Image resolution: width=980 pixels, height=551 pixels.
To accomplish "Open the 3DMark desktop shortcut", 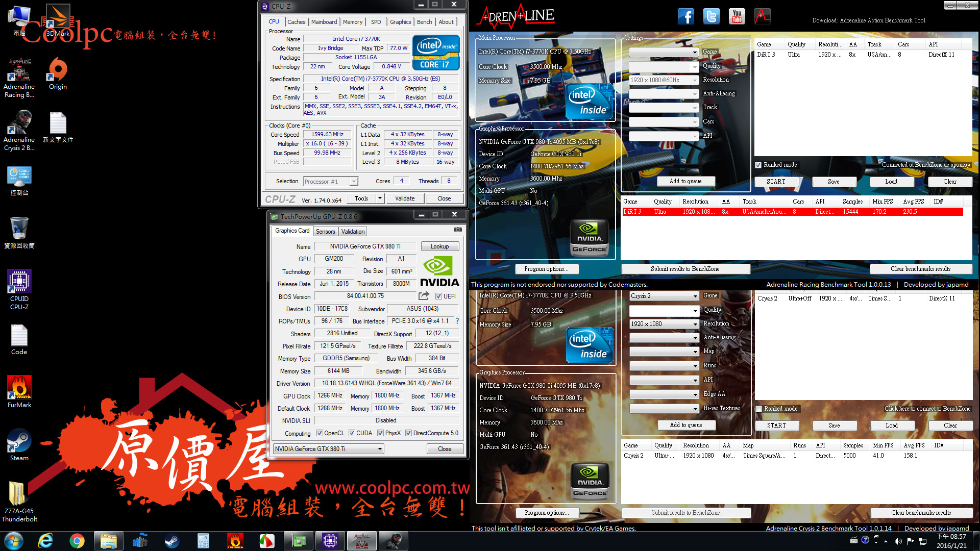I will point(58,21).
